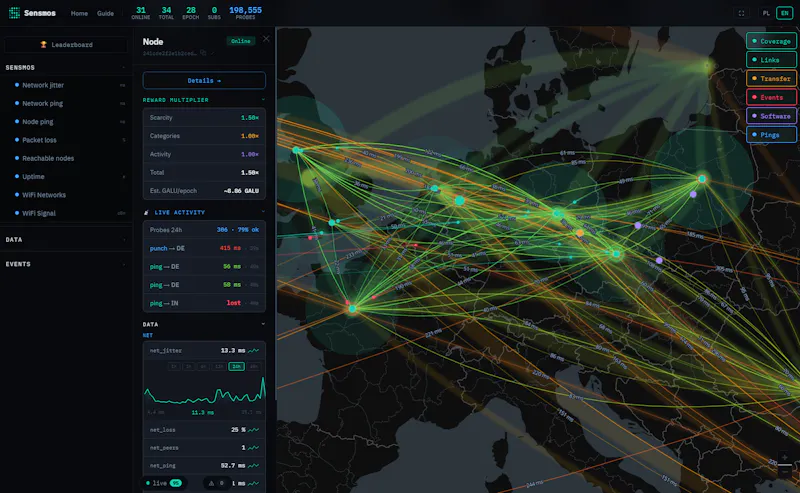
Task: Zoom in on the map
Action: (x=785, y=457)
